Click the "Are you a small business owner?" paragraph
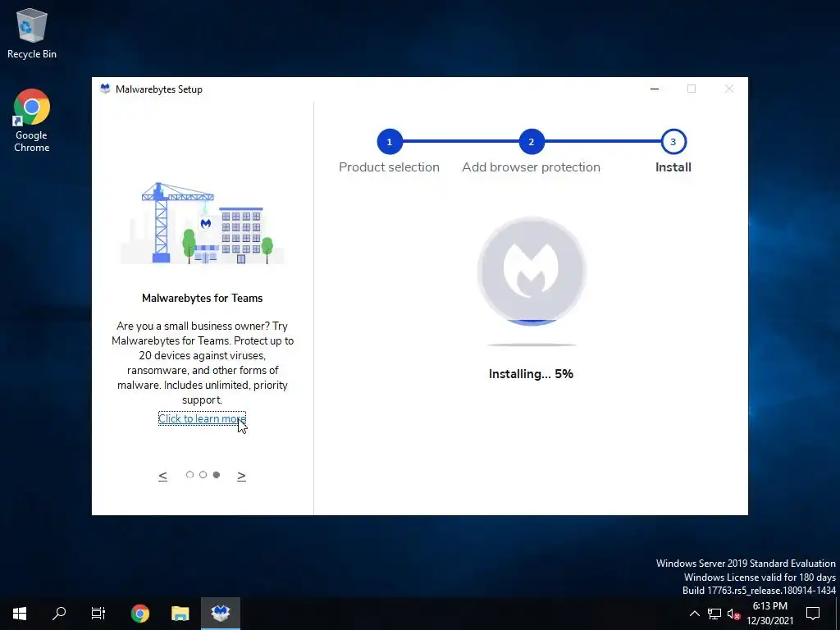The height and width of the screenshot is (630, 840). [203, 363]
